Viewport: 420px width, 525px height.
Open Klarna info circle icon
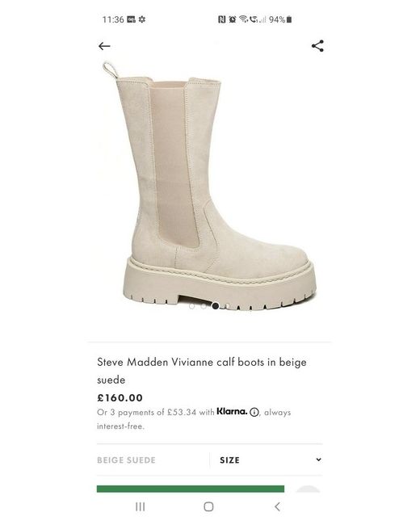tap(254, 412)
